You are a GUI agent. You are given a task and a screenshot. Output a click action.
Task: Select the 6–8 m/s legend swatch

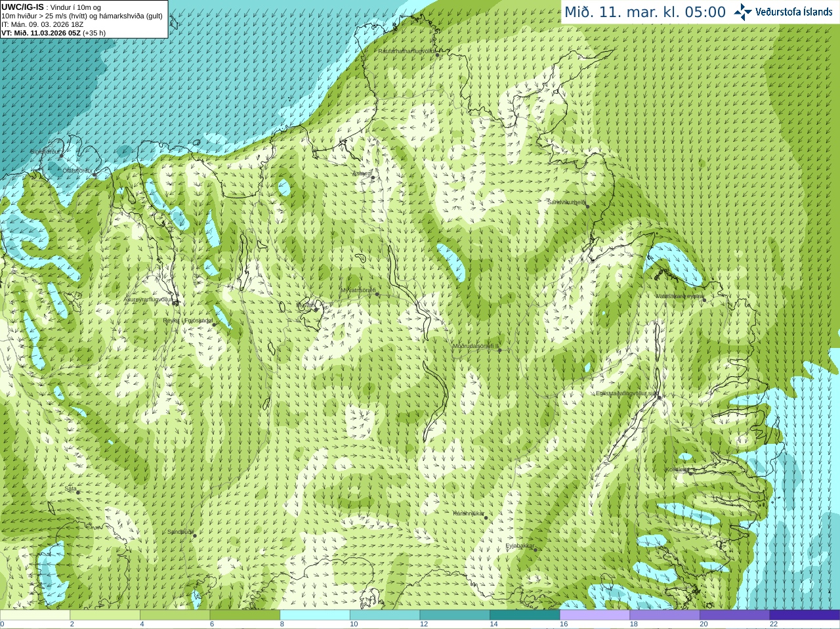click(245, 615)
